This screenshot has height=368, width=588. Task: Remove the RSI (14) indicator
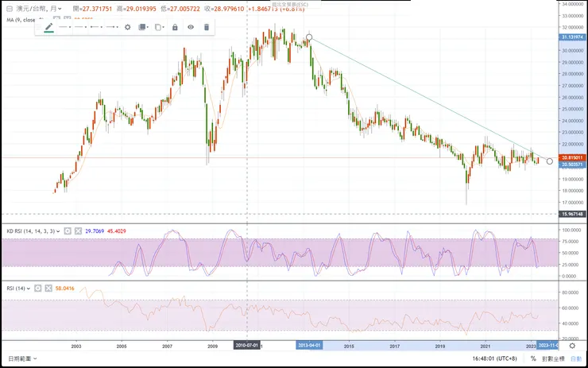point(48,288)
